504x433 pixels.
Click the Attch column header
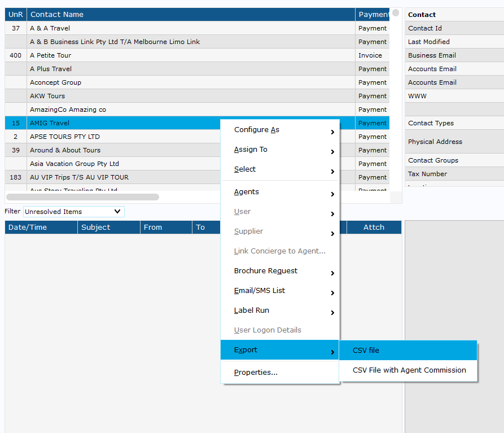point(374,228)
